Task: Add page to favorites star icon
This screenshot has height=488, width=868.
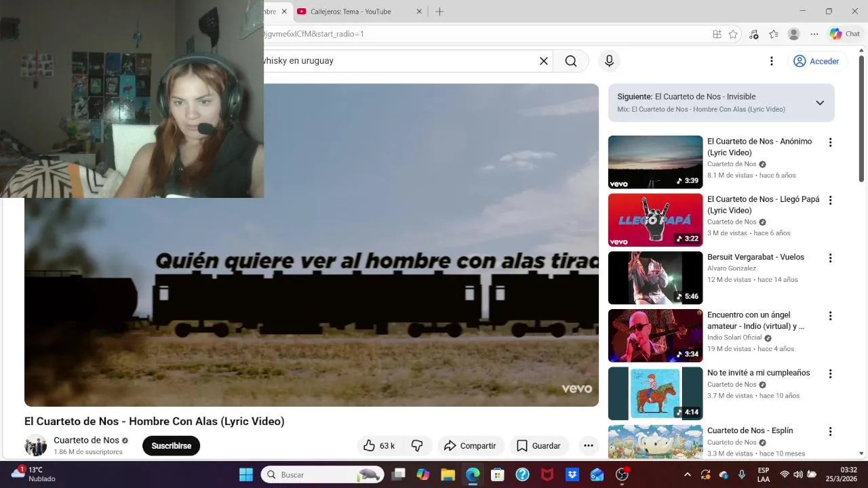Action: (x=733, y=34)
